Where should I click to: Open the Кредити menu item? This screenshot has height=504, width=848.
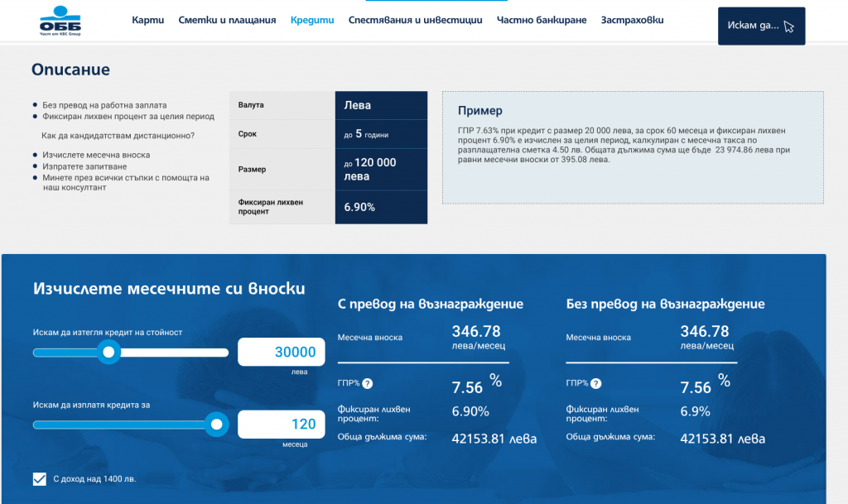point(312,19)
